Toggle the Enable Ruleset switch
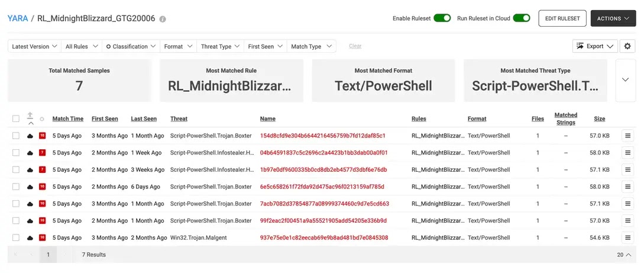644x273 pixels. (x=442, y=18)
